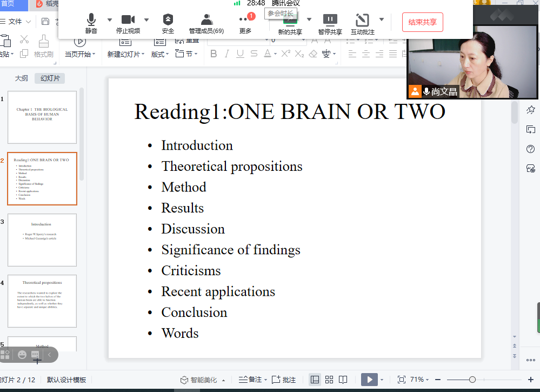Image resolution: width=540 pixels, height=392 pixels.
Task: Click the fit-to-window icon near zoom
Action: [402, 380]
